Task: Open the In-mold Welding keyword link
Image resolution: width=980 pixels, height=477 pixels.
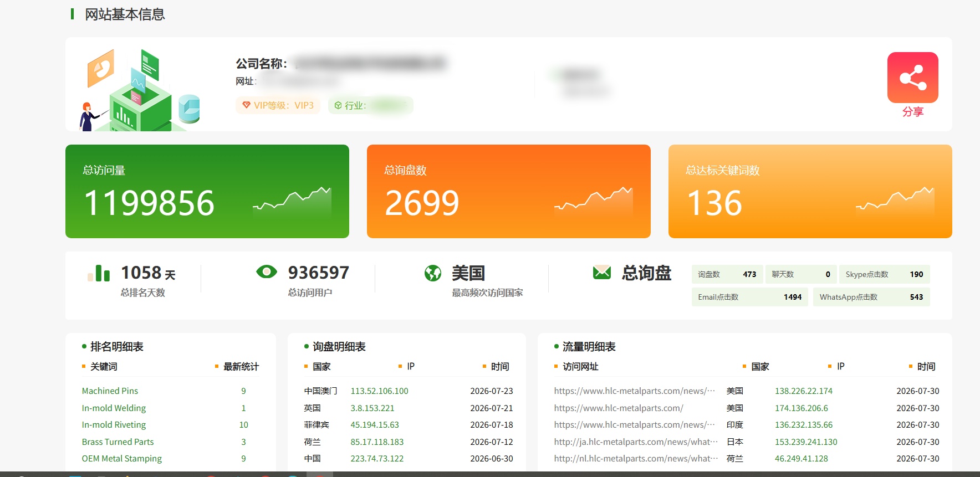Action: [x=114, y=408]
